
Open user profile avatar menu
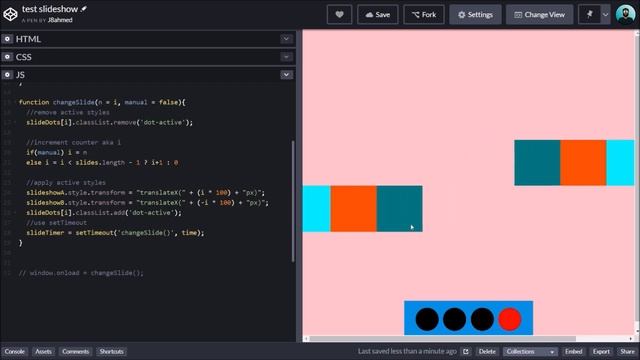tap(625, 15)
